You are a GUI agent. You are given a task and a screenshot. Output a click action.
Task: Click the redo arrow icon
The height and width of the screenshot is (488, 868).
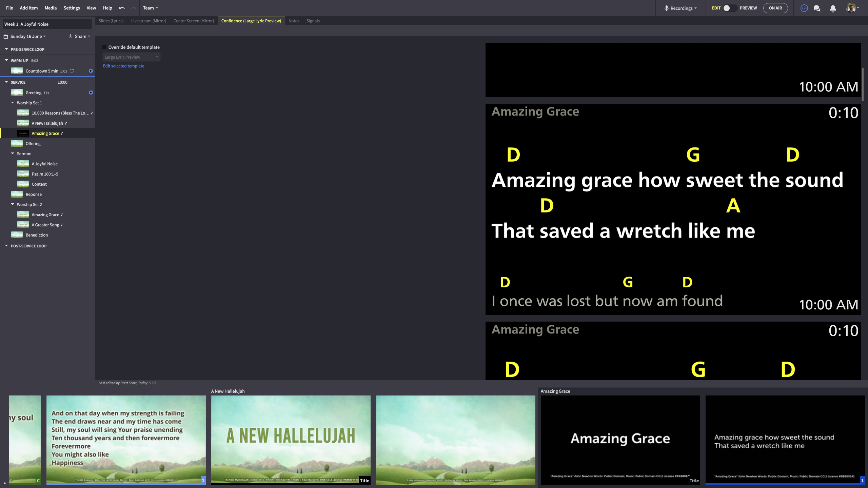(x=134, y=8)
